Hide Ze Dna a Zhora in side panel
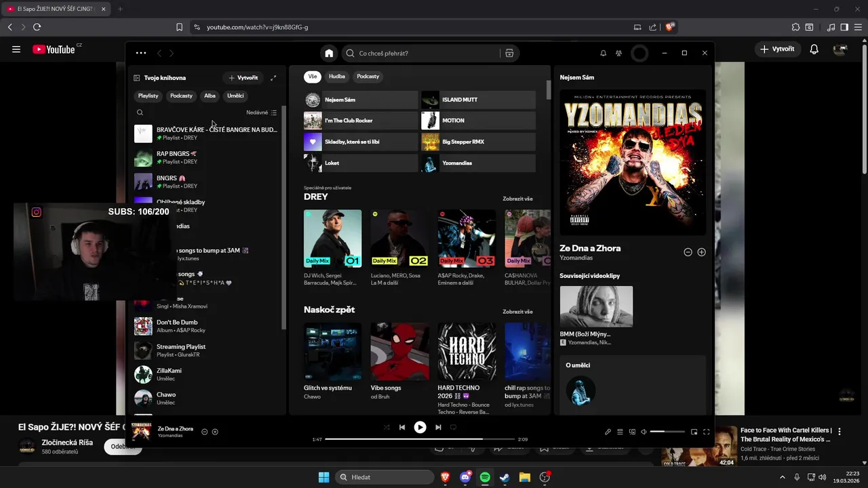Image resolution: width=868 pixels, height=488 pixels. click(688, 252)
